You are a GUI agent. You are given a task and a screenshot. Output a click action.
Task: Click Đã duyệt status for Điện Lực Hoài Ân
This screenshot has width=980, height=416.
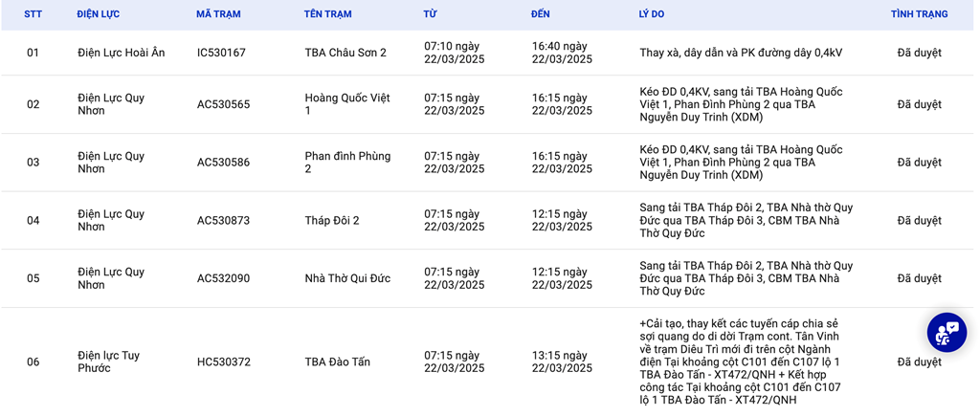919,53
